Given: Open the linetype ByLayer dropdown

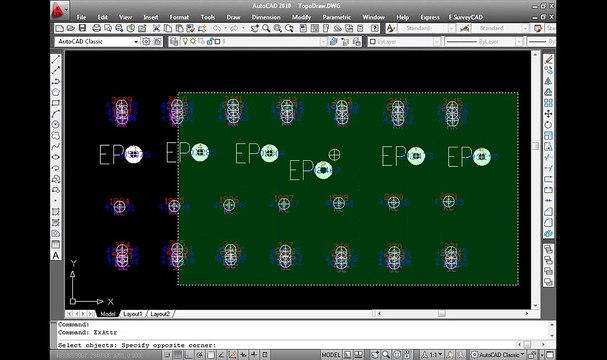Looking at the screenshot, I should pyautogui.click(x=519, y=41).
